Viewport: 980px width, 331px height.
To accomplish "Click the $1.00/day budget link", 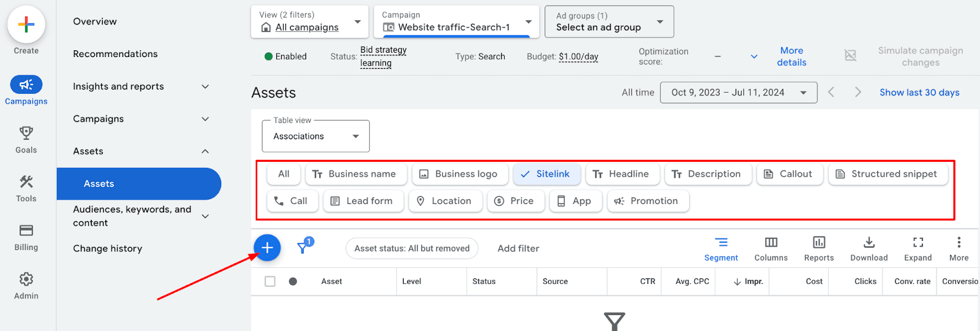I will click(578, 56).
